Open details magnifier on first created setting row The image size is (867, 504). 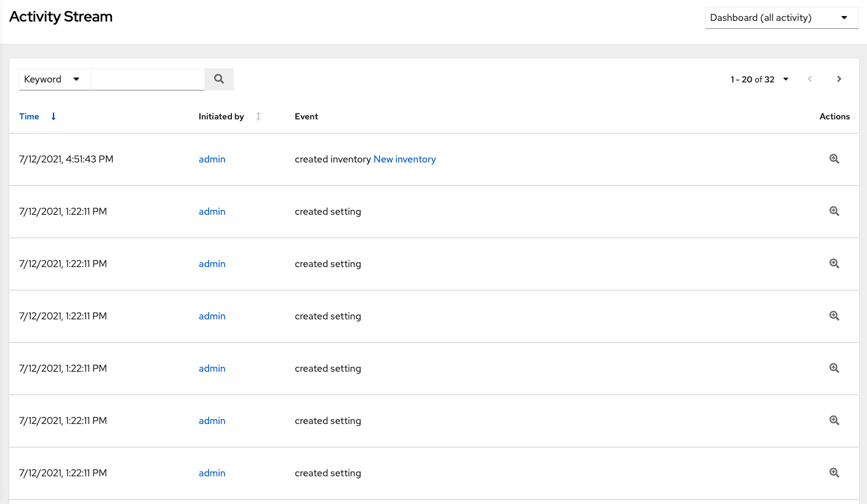click(834, 211)
